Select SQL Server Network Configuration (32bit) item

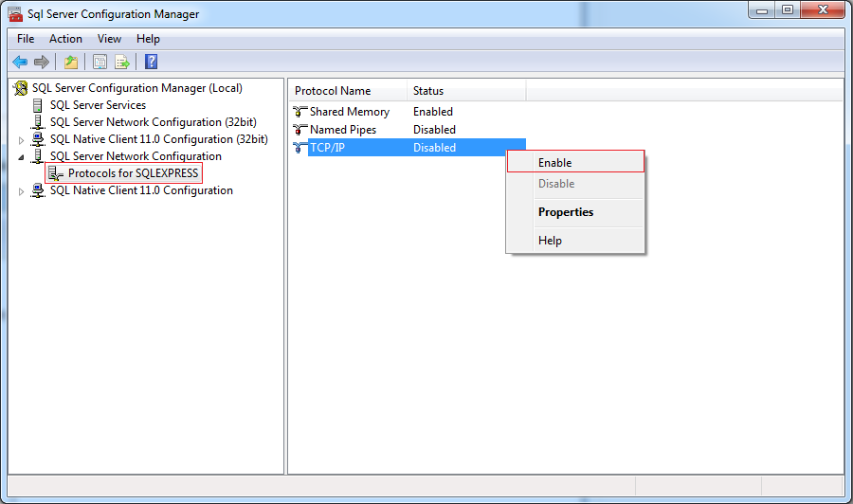pos(154,122)
